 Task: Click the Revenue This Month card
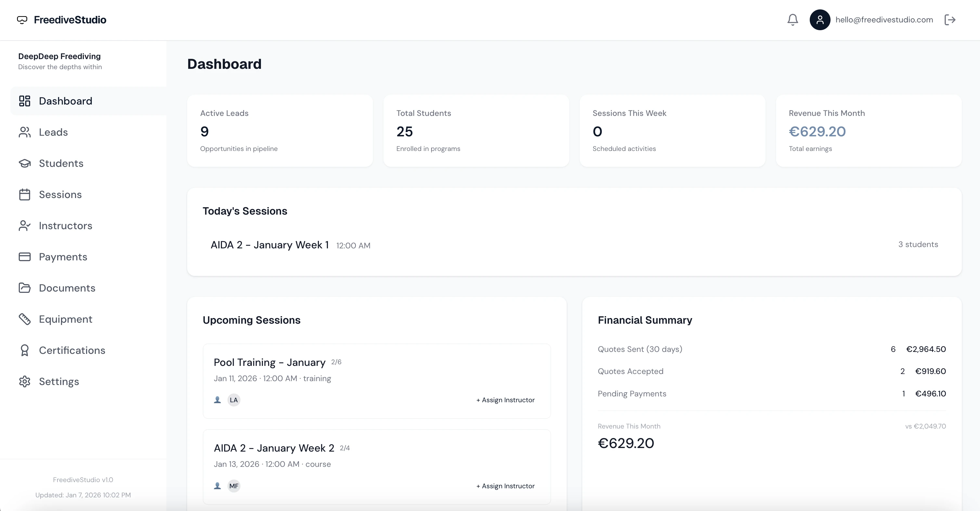point(869,131)
